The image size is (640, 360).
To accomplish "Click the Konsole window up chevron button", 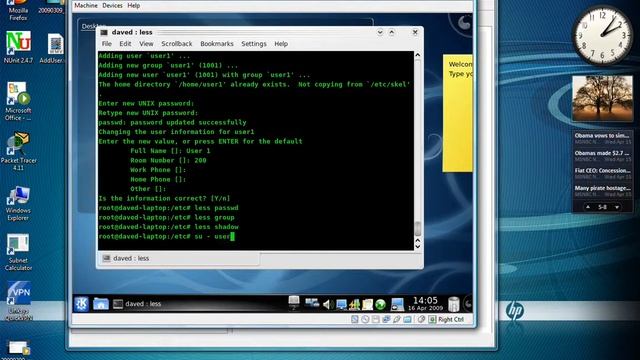I will 391,32.
